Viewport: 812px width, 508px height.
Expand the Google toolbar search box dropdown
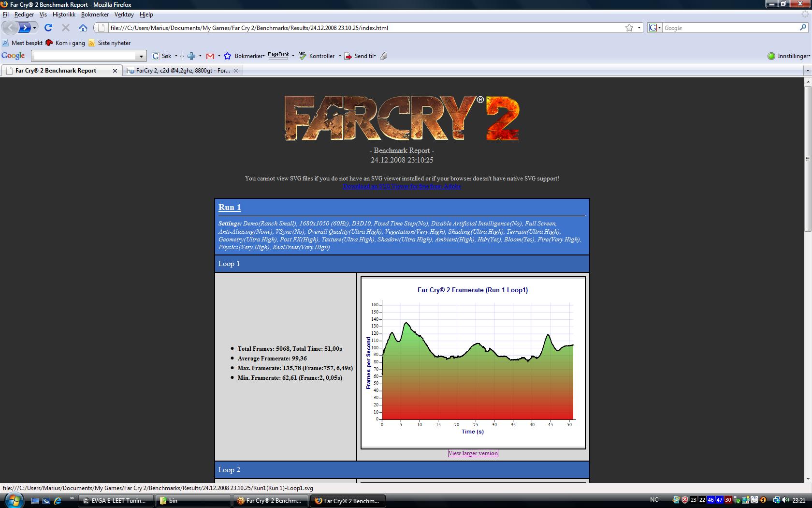click(141, 56)
